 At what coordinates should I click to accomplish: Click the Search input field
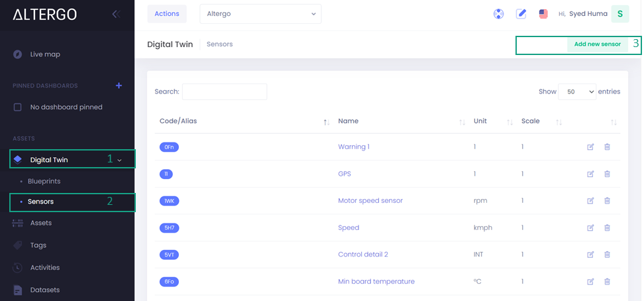pyautogui.click(x=225, y=91)
